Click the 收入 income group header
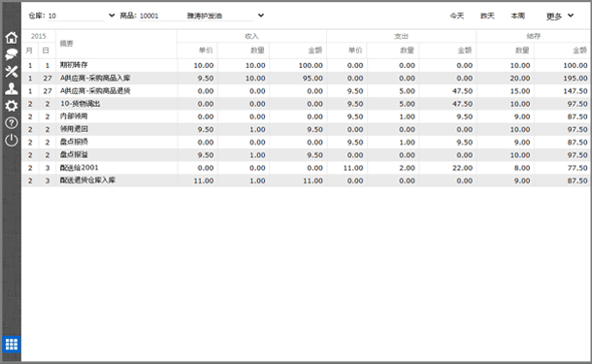The height and width of the screenshot is (364, 592). tap(251, 36)
